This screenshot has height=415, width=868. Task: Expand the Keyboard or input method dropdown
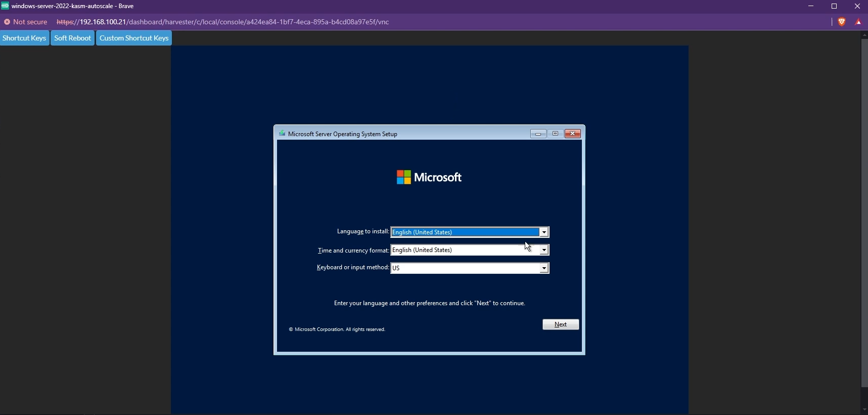pyautogui.click(x=544, y=268)
